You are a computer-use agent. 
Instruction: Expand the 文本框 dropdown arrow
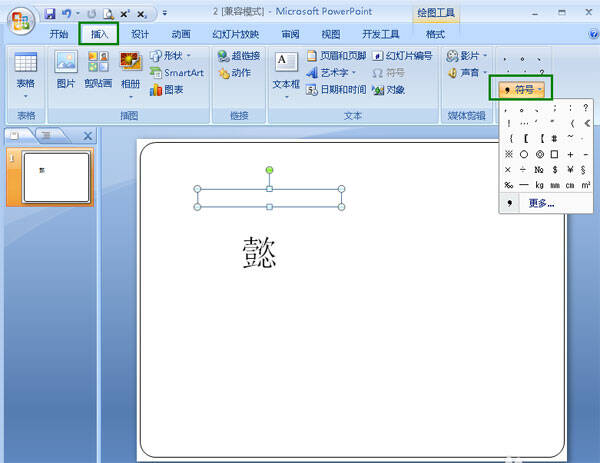[x=286, y=97]
